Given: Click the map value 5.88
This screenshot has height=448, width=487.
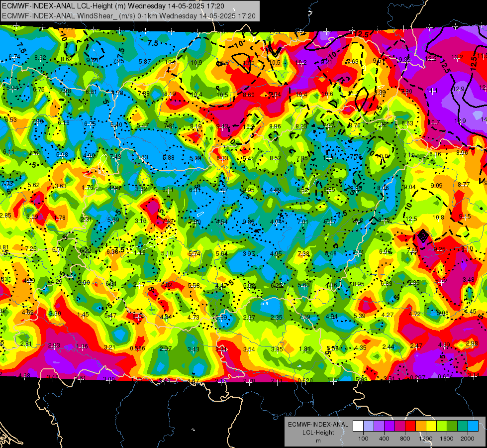Looking at the screenshot, I should point(169,158).
